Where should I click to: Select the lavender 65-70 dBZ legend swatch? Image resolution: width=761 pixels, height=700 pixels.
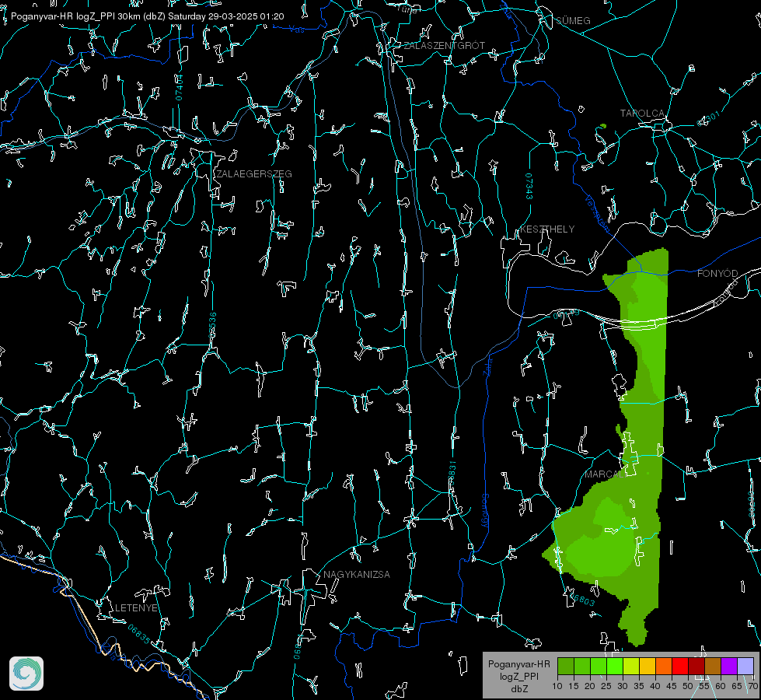click(x=745, y=666)
